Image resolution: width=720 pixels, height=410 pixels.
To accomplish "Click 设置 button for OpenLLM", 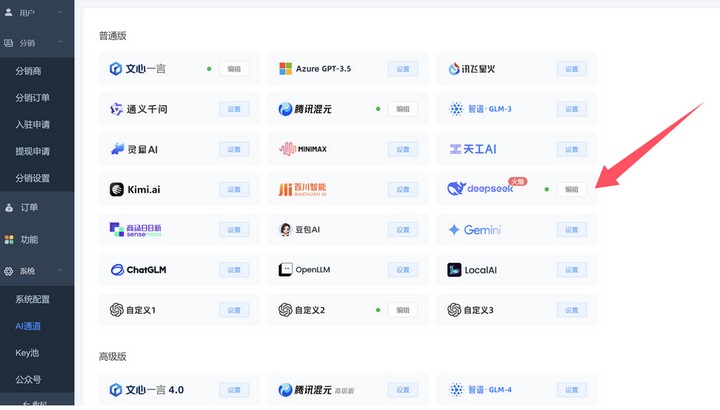I will click(x=403, y=270).
